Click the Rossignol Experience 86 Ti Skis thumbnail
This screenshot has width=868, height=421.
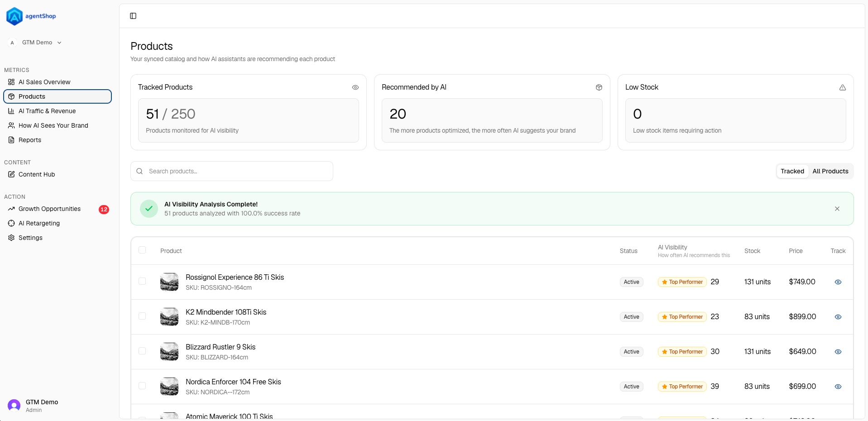point(169,282)
